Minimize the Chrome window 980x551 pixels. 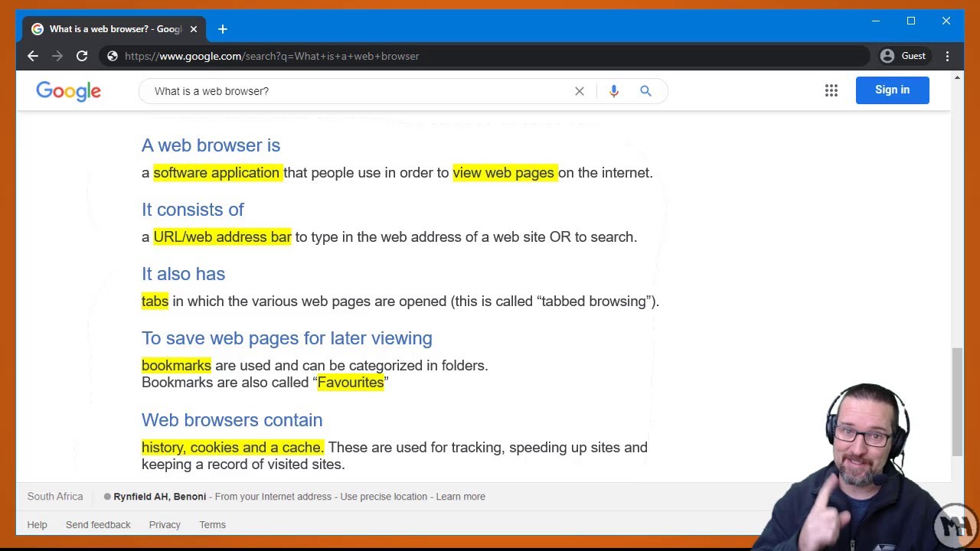(x=876, y=21)
